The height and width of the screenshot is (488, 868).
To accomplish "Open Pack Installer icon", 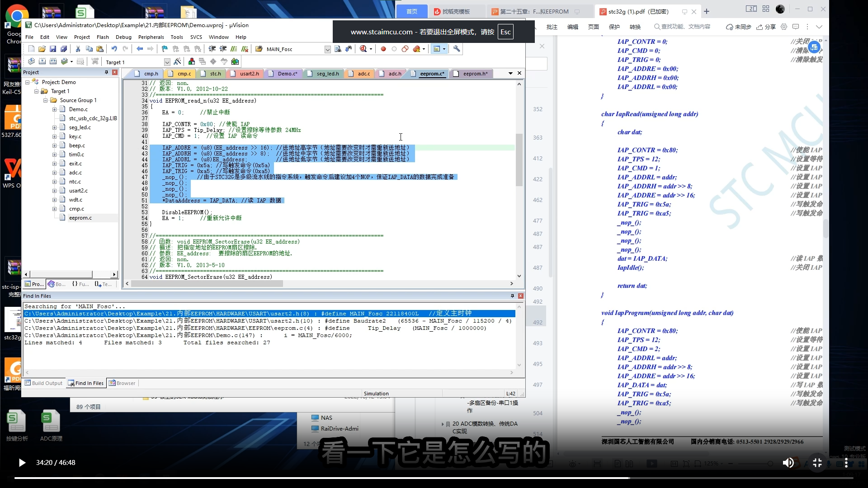I will pyautogui.click(x=235, y=61).
